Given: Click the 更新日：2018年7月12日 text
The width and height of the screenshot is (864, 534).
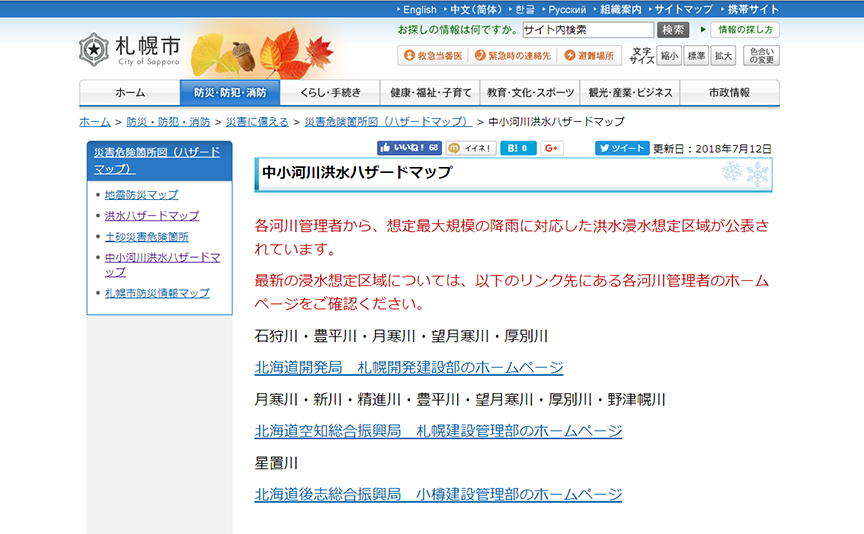Looking at the screenshot, I should 712,149.
